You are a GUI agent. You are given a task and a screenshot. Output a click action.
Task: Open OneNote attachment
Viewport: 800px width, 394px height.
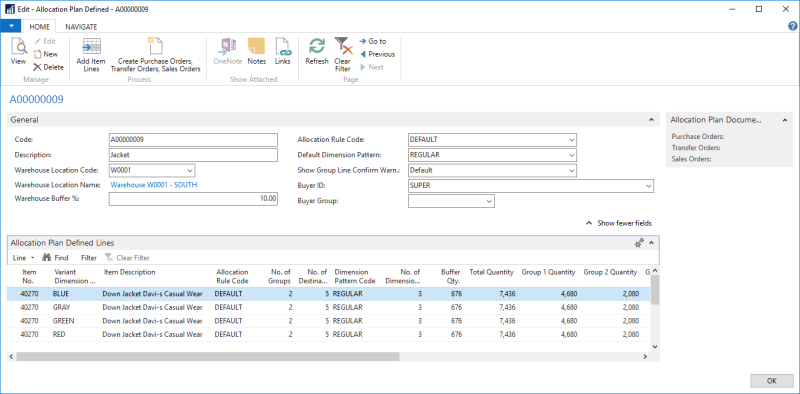pyautogui.click(x=228, y=52)
